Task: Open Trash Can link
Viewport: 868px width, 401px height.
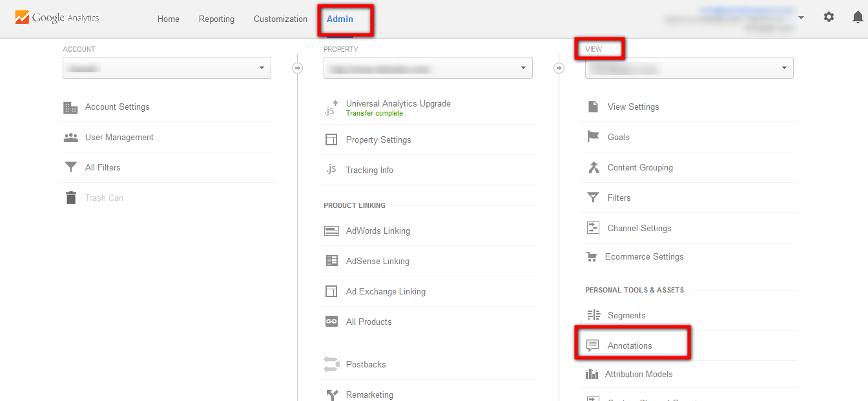Action: [104, 198]
